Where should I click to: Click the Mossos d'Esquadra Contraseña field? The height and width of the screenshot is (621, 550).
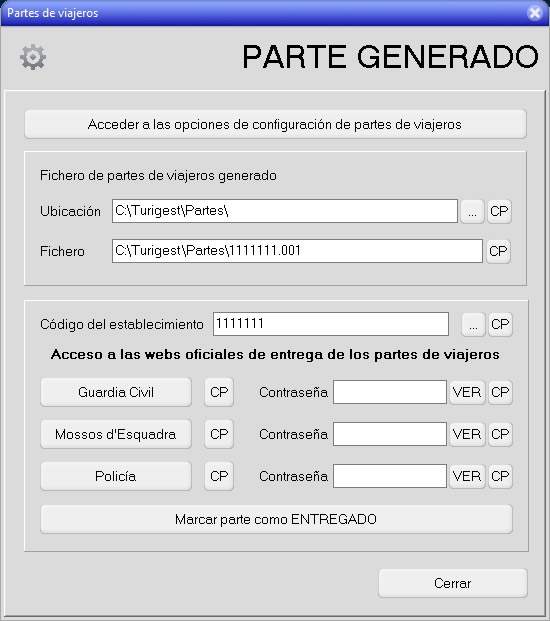click(x=390, y=434)
